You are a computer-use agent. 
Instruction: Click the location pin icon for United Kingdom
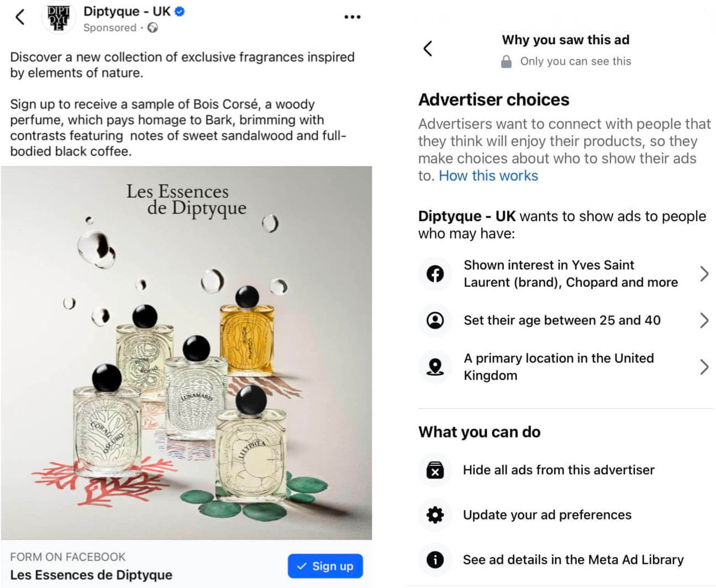[x=435, y=366]
